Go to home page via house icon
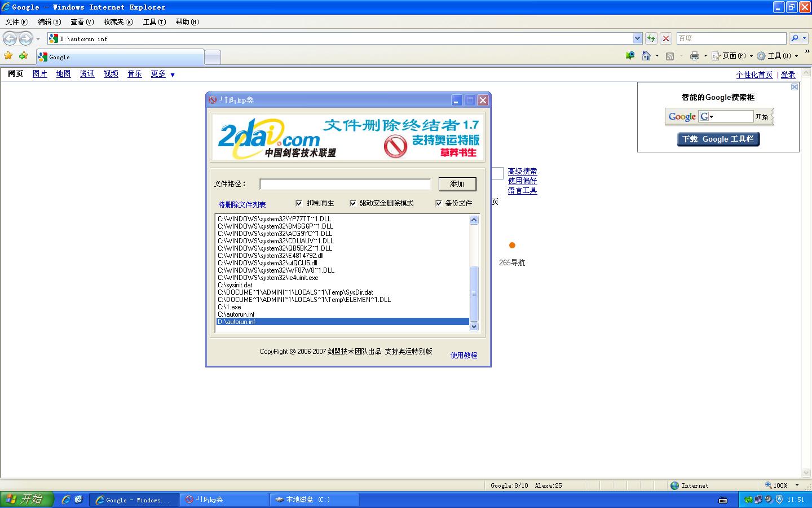 (646, 56)
